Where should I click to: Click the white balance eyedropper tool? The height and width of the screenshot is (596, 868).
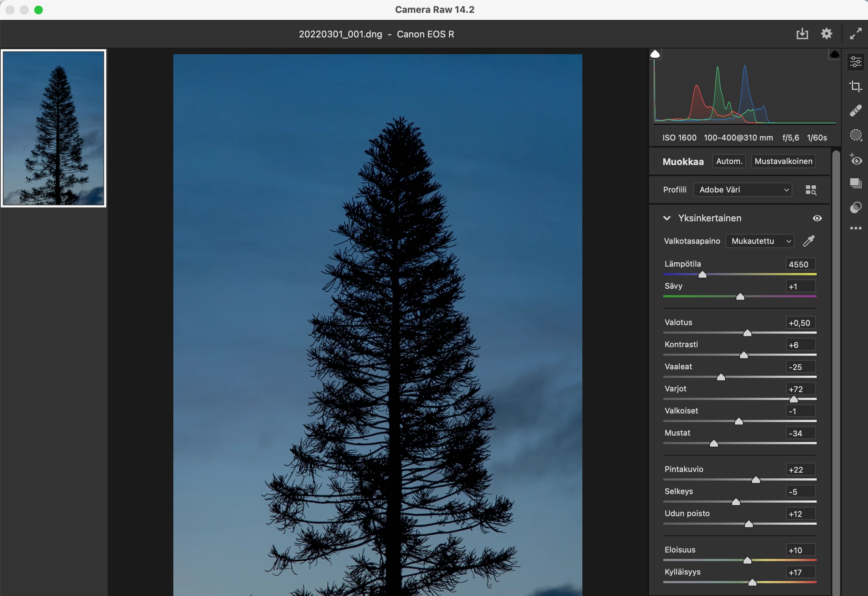click(808, 241)
